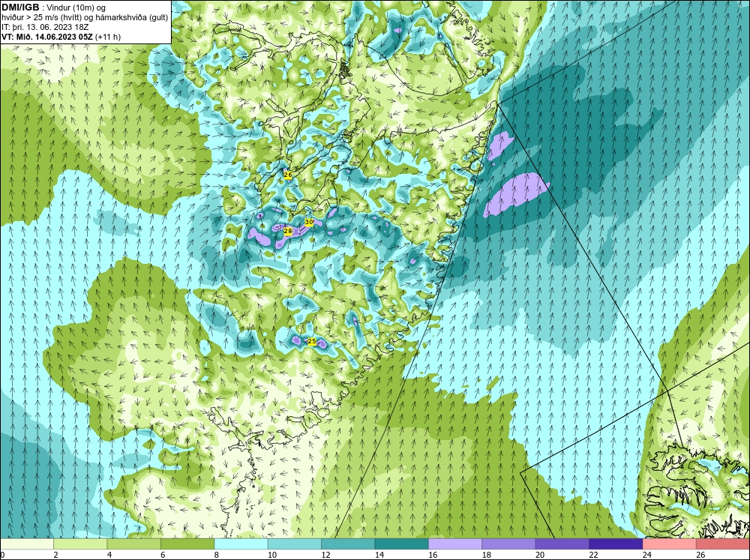Click the scale value 26 under color bar
Viewport: 750px width, 560px height.
coord(700,555)
